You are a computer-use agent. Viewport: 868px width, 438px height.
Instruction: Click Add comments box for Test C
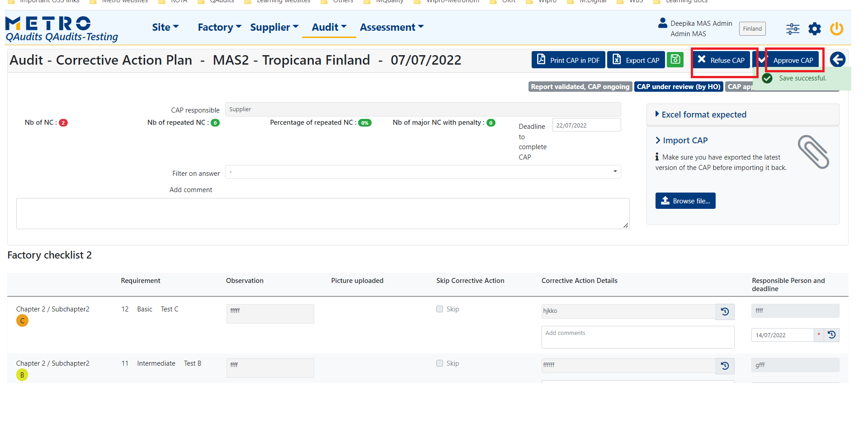pyautogui.click(x=638, y=337)
